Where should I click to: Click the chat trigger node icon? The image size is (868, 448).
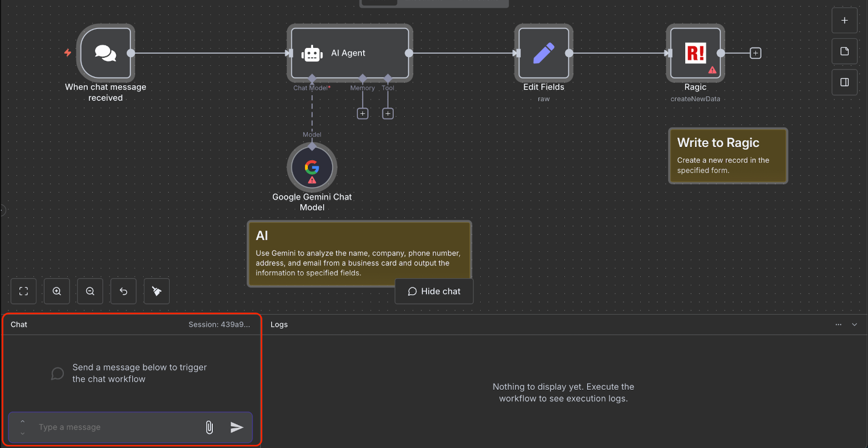pos(105,53)
